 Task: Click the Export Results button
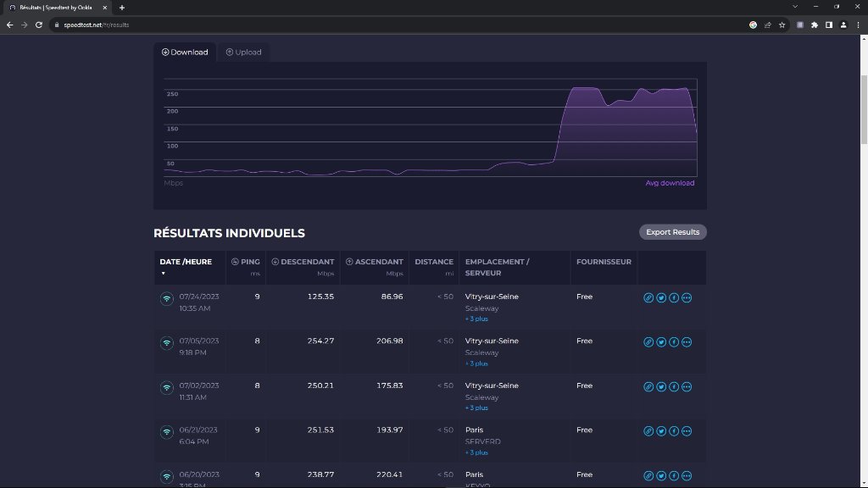pos(672,232)
